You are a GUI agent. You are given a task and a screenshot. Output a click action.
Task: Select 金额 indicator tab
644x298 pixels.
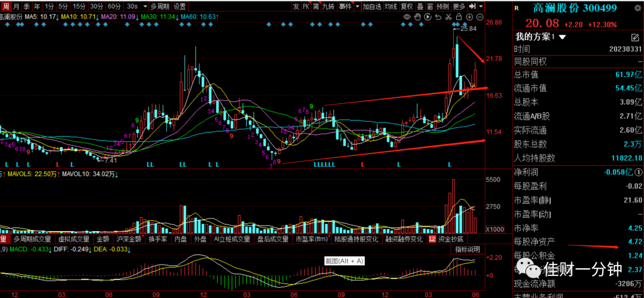click(103, 239)
